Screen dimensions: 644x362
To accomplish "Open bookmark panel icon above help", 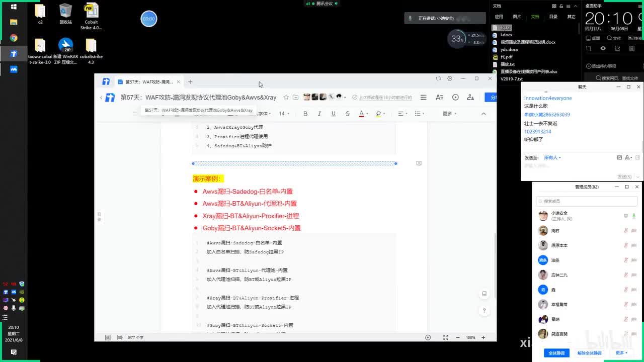I will (x=484, y=294).
